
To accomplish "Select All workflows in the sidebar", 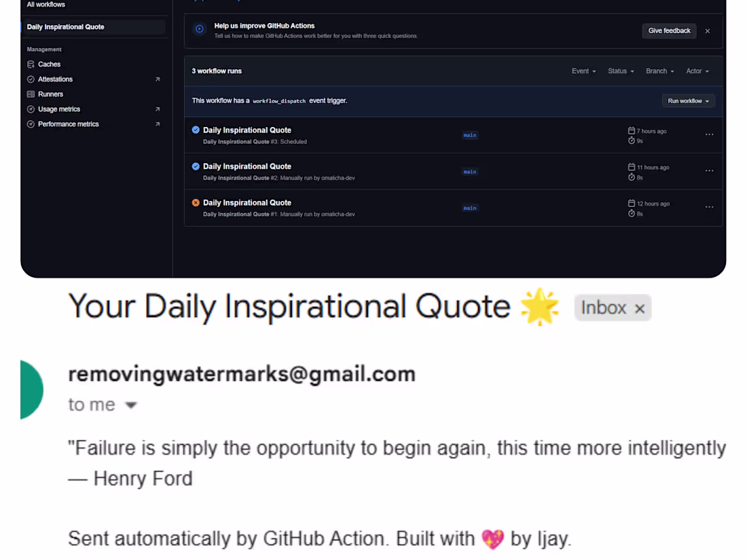I will tap(45, 5).
